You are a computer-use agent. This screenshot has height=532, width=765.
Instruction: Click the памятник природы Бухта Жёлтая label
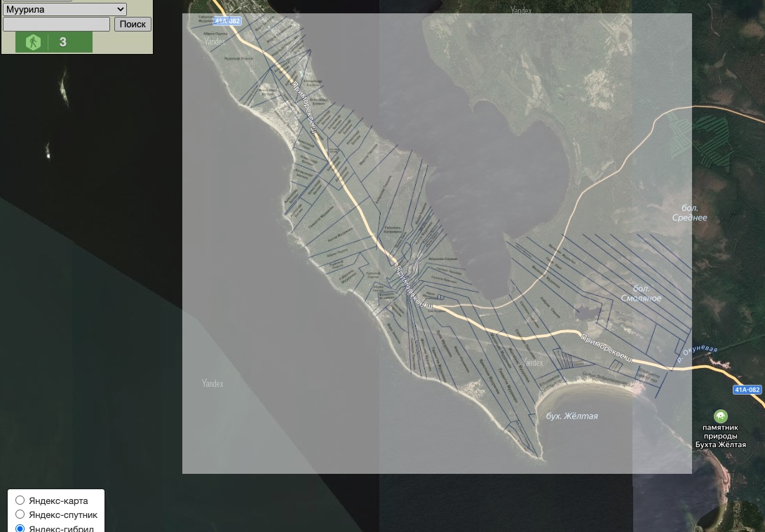[720, 436]
